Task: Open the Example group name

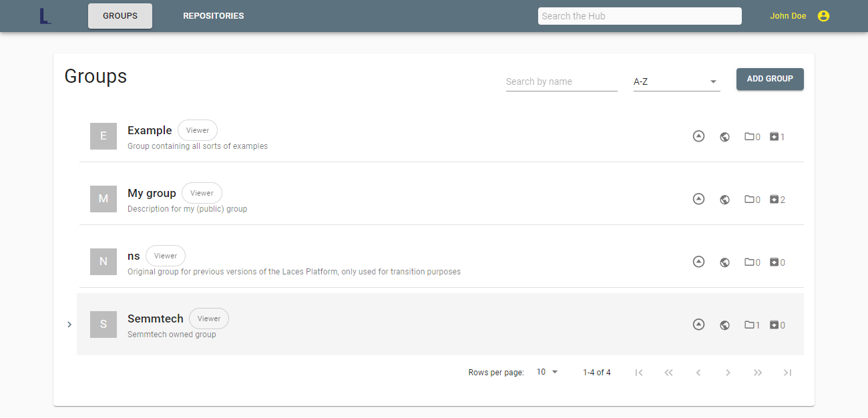Action: click(150, 130)
